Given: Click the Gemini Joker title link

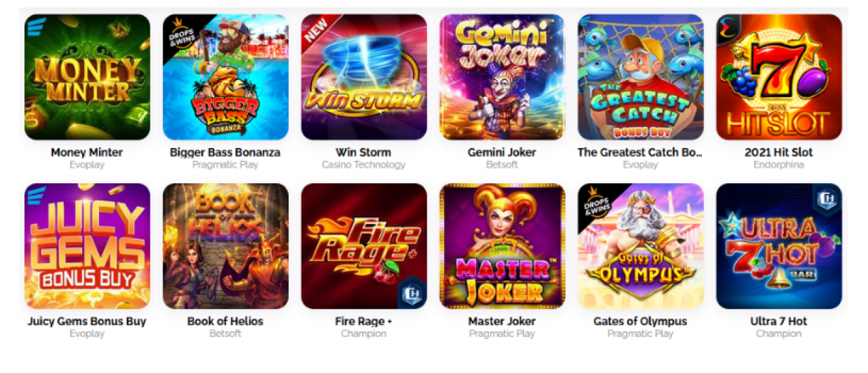Looking at the screenshot, I should [502, 152].
